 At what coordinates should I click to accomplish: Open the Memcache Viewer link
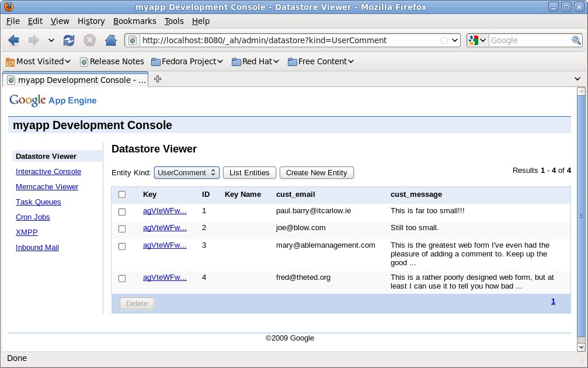point(47,187)
